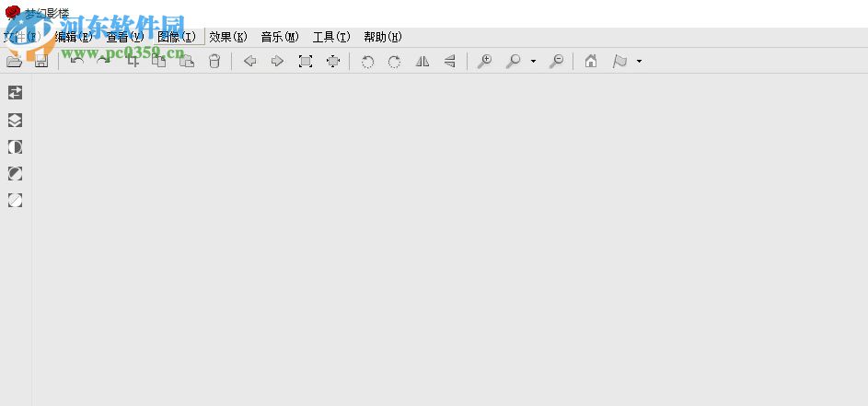Go to next image with right arrow
Image resolution: width=868 pixels, height=406 pixels.
coord(277,61)
